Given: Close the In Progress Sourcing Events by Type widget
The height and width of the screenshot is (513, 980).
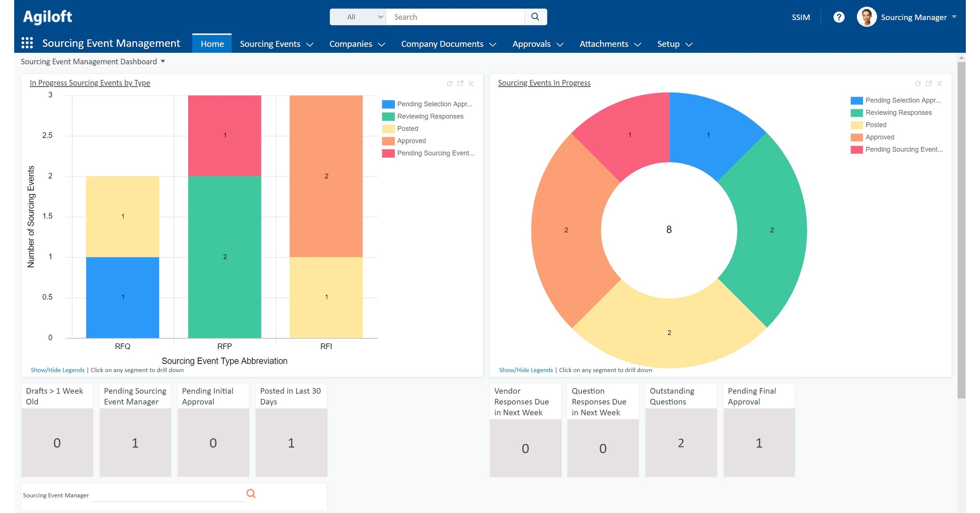Looking at the screenshot, I should click(471, 83).
